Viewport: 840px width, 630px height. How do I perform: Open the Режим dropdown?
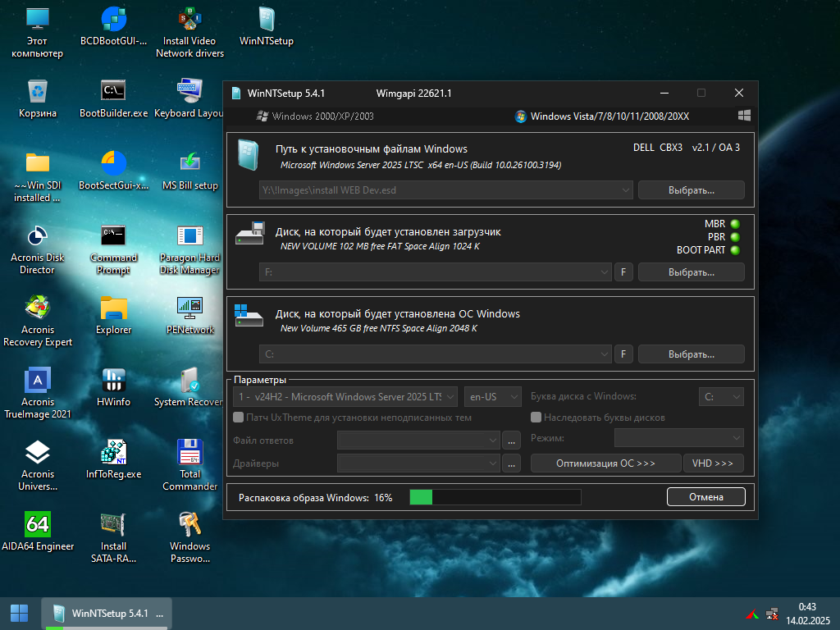coord(678,438)
